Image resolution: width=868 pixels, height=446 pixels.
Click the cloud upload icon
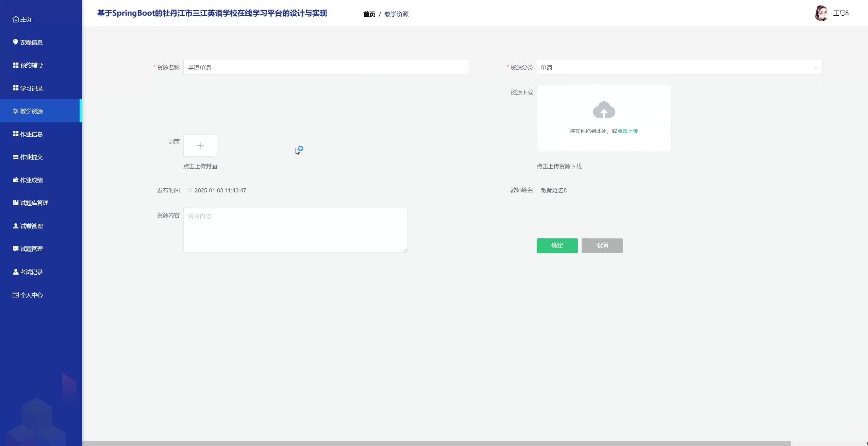[604, 110]
